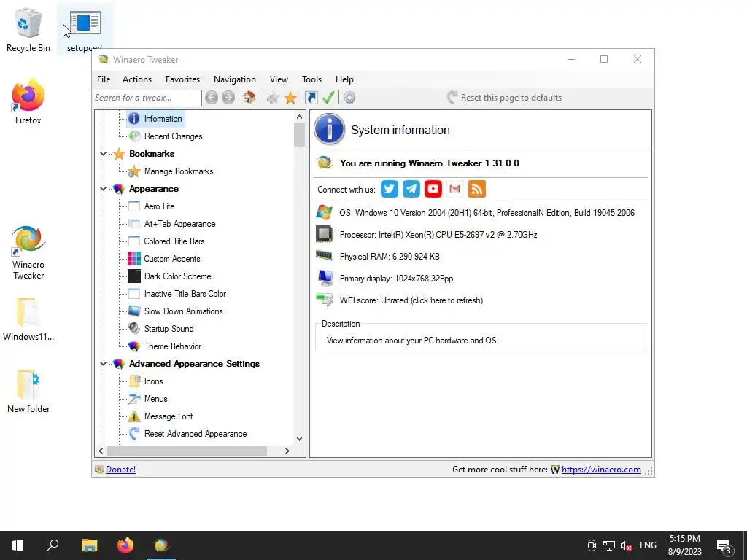The image size is (747, 560).
Task: Collapse the Advanced Appearance Settings section
Action: (x=104, y=364)
